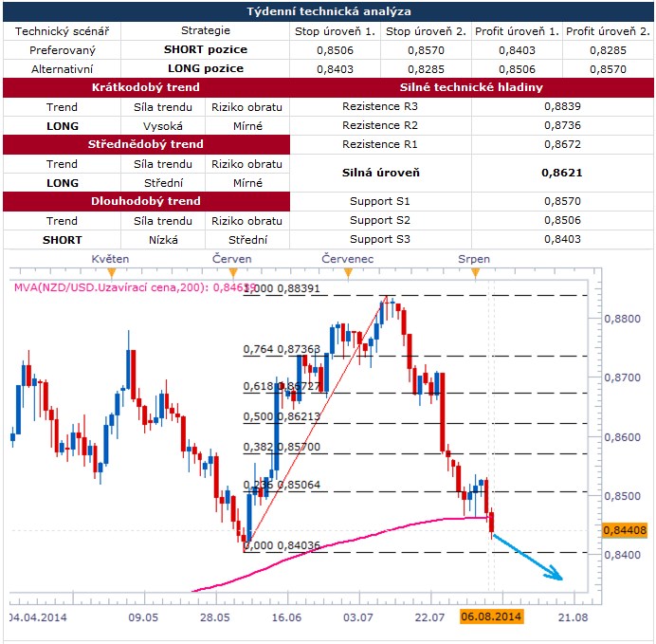The image size is (656, 644).
Task: Click the date axis label 28.05
Action: click(215, 617)
